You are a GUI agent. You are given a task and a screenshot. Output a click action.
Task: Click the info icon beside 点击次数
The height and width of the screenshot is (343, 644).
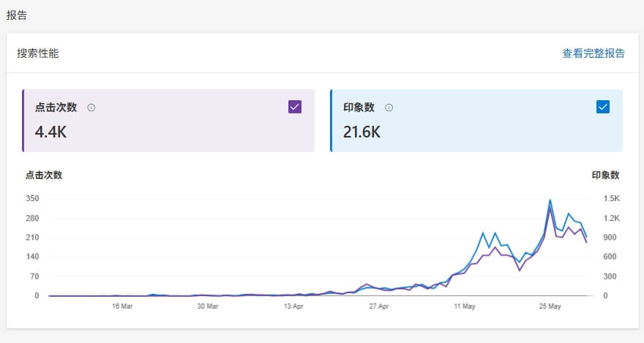(91, 108)
